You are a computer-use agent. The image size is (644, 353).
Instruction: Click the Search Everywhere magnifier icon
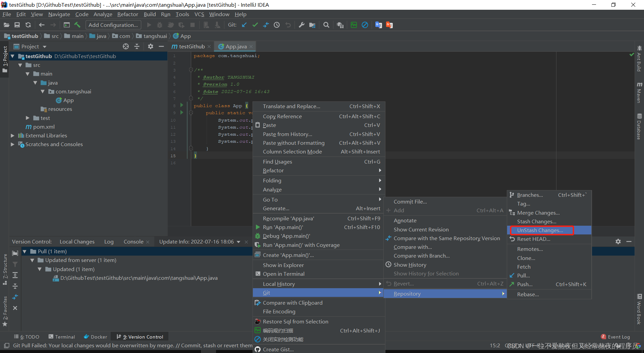pyautogui.click(x=326, y=25)
